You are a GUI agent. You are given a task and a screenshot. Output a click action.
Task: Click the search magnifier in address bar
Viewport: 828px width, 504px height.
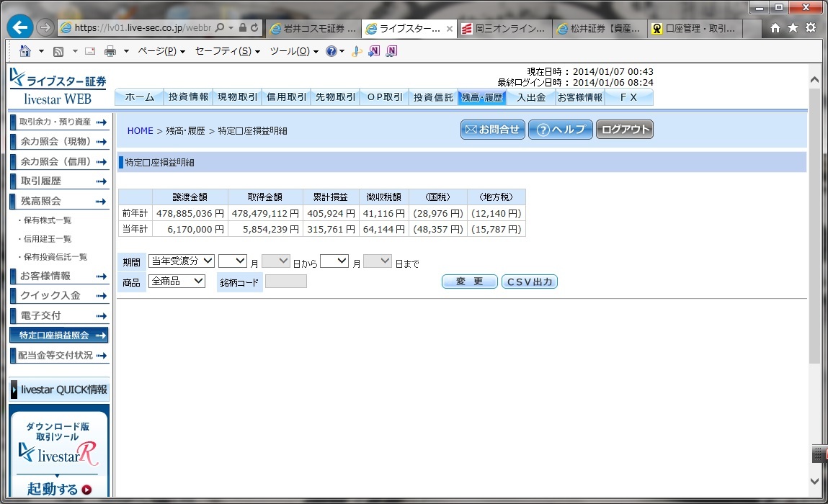coord(221,27)
